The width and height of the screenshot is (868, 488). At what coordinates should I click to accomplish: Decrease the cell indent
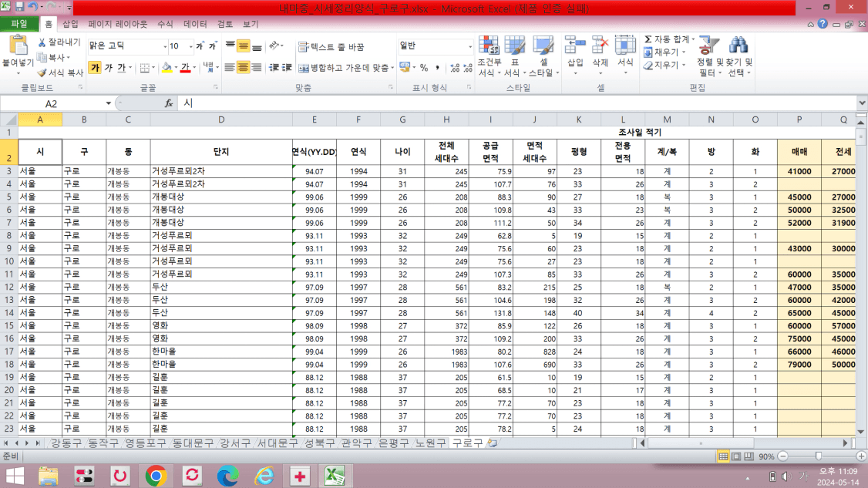click(x=274, y=68)
